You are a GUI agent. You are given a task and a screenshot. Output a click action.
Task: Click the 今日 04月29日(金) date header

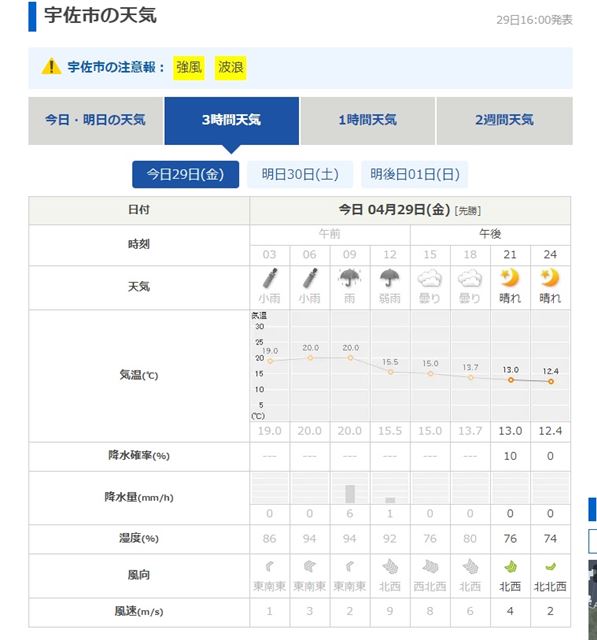(x=394, y=210)
